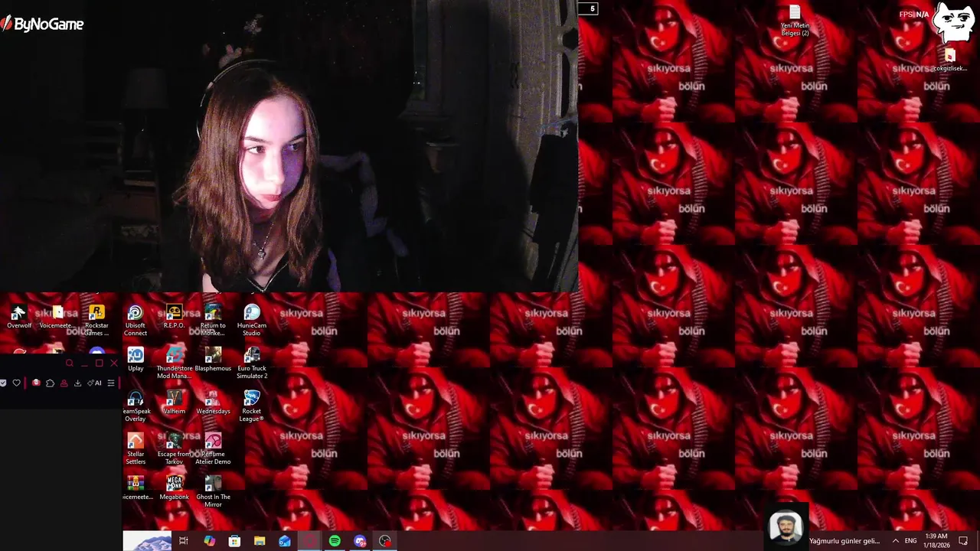Open Task View from the taskbar
This screenshot has height=551, width=980.
[184, 541]
